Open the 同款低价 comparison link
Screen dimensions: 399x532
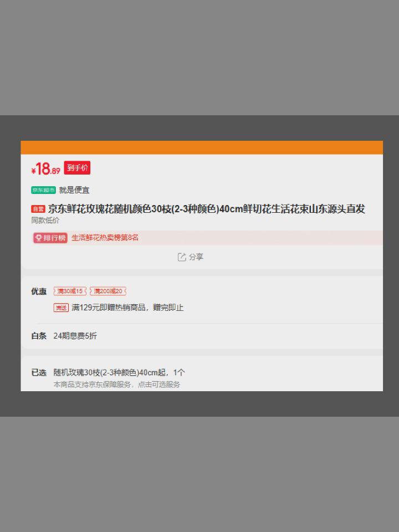pyautogui.click(x=45, y=220)
